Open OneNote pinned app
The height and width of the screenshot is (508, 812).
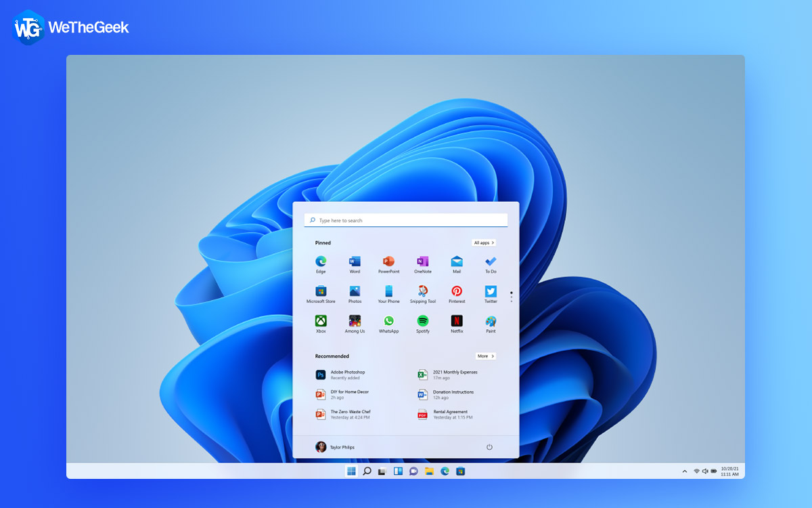coord(423,264)
